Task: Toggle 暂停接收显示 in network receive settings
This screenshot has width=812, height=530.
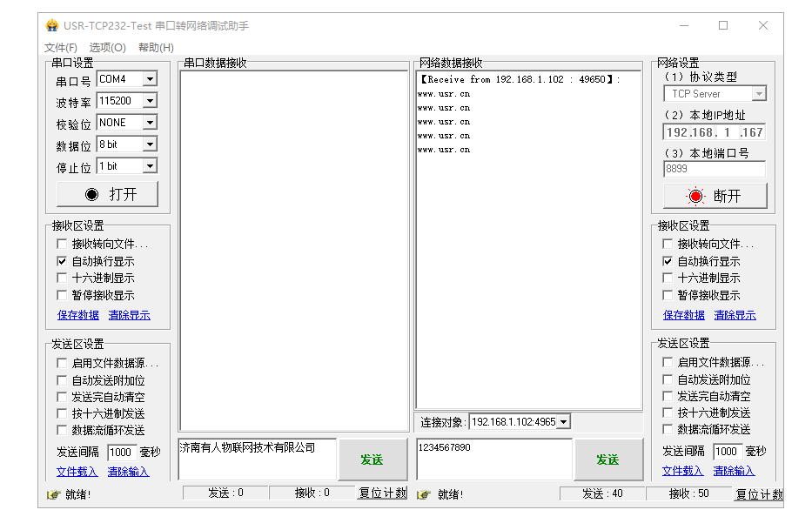Action: [668, 295]
